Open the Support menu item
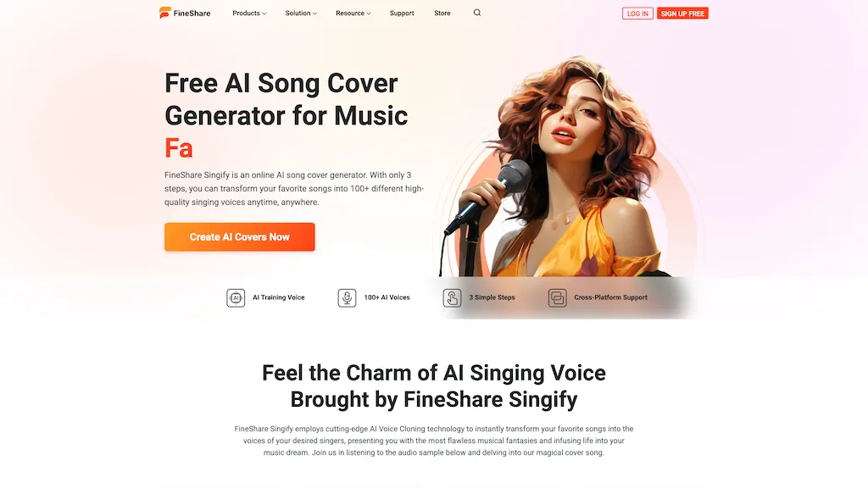This screenshot has height=488, width=868. [402, 14]
